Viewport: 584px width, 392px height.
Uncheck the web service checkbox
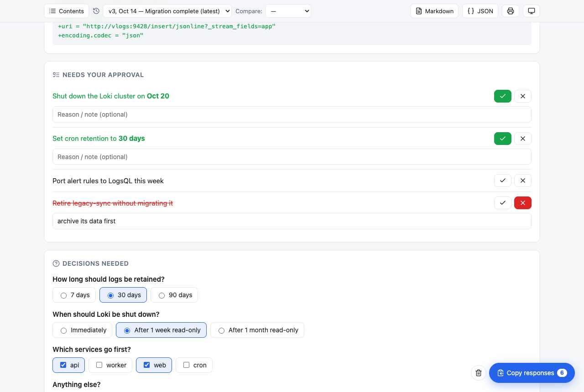(x=154, y=365)
